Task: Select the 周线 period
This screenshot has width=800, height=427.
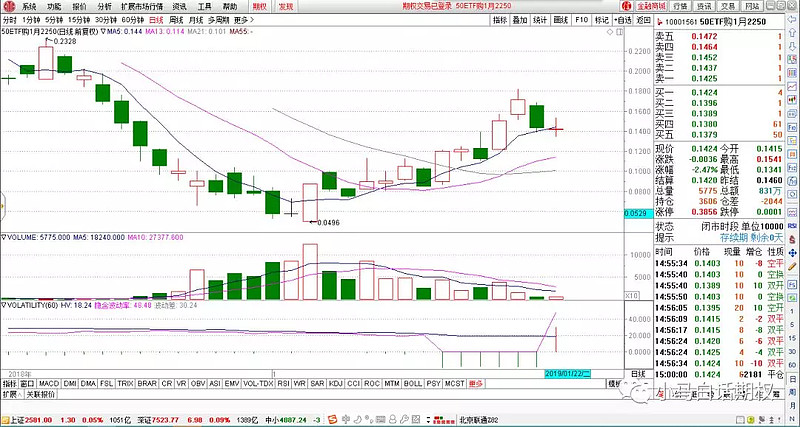Action: tap(176, 20)
